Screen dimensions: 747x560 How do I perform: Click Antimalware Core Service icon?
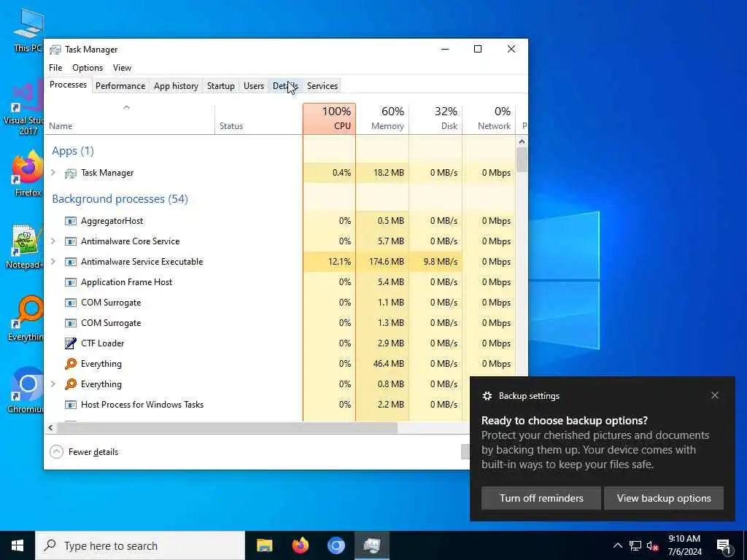tap(71, 241)
